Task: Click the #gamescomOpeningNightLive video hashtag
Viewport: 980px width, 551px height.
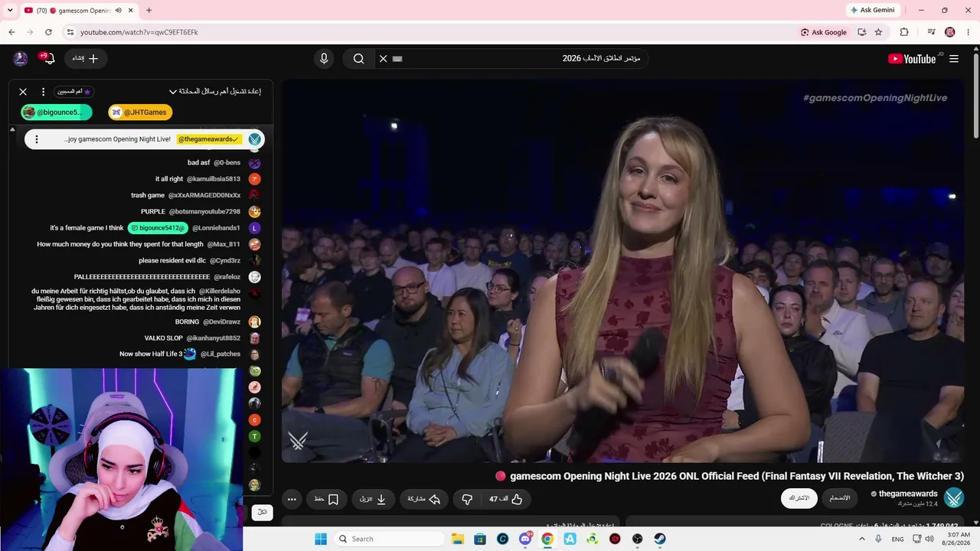Action: (x=875, y=98)
